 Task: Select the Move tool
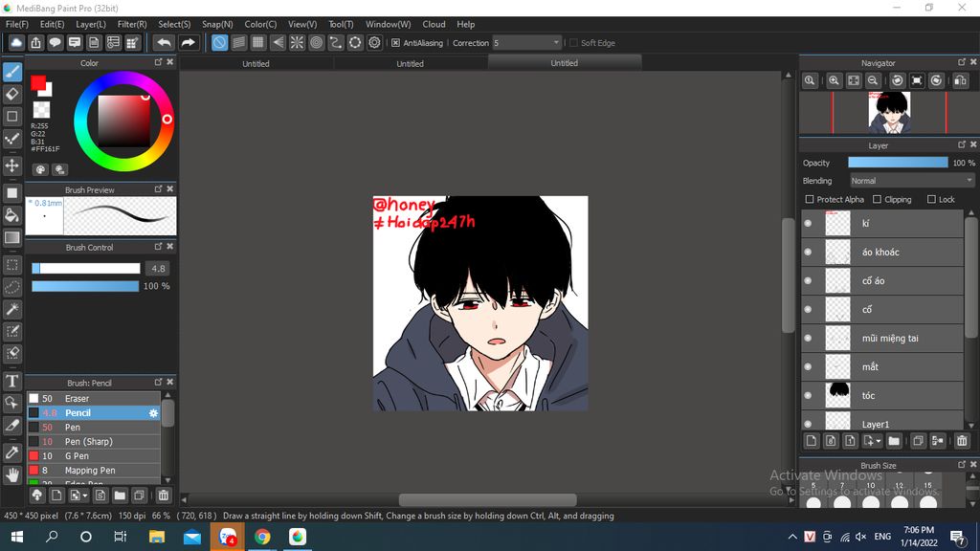(x=11, y=165)
